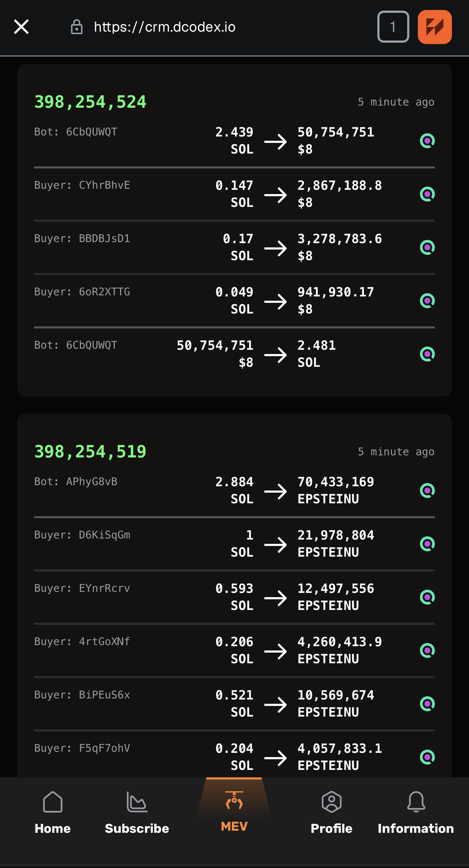
Task: Tap the orange app icon in top bar
Action: (435, 27)
